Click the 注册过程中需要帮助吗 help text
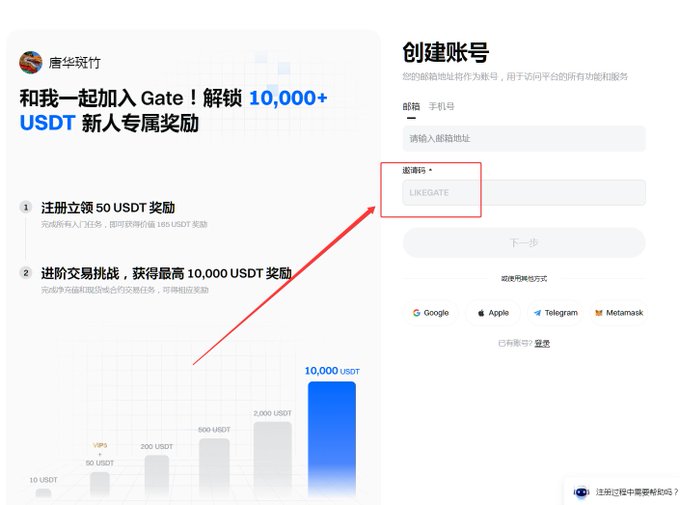Screen dimensions: 680x505 (x=636, y=492)
